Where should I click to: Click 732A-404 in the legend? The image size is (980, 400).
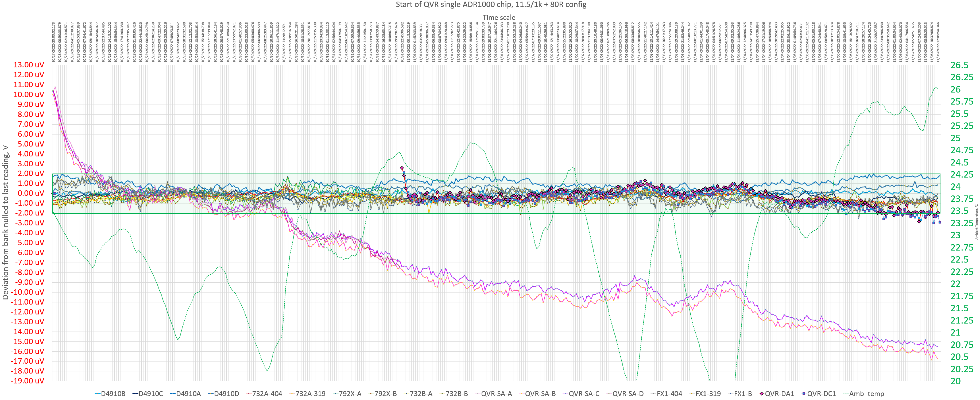[x=264, y=394]
